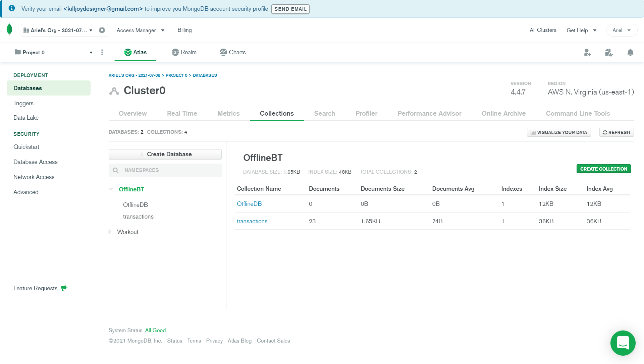Click the Refresh button
The width and height of the screenshot is (644, 364).
616,132
